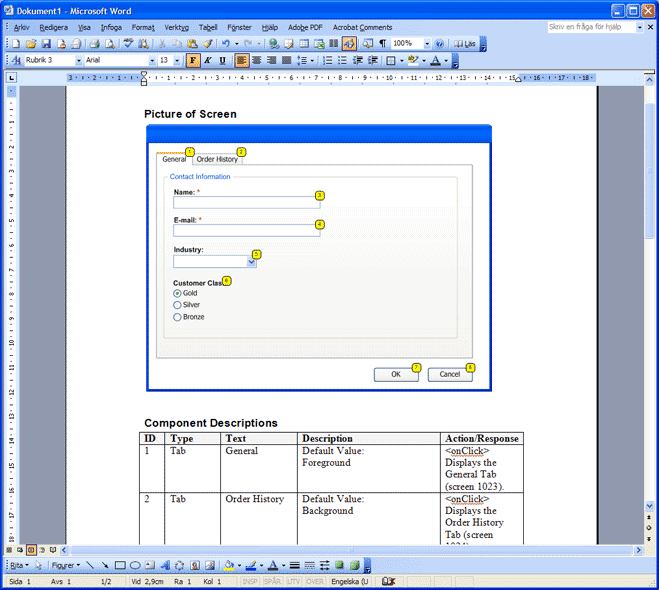Create a new blank document
659x590 pixels.
16,44
